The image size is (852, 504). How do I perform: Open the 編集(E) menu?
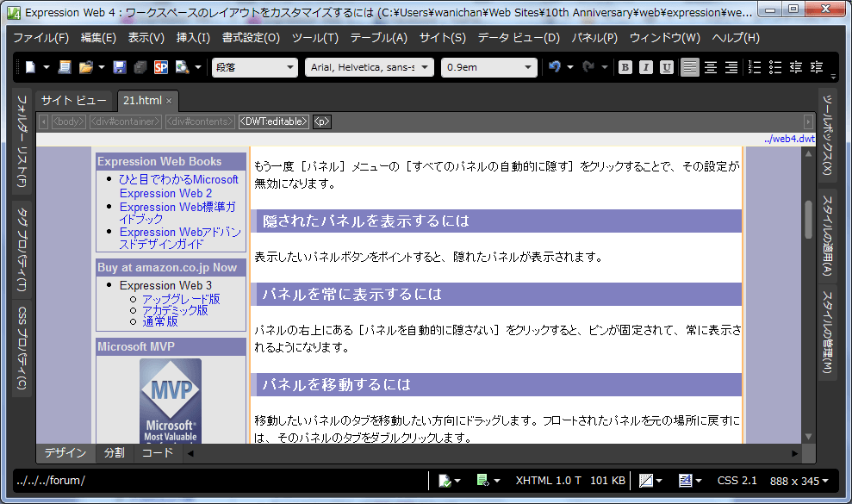98,38
